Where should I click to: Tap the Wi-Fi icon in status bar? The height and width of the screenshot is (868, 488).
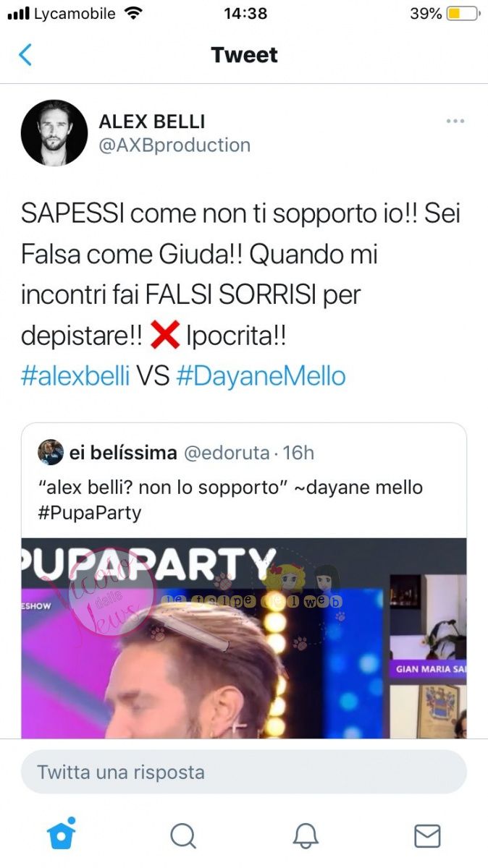tap(133, 13)
